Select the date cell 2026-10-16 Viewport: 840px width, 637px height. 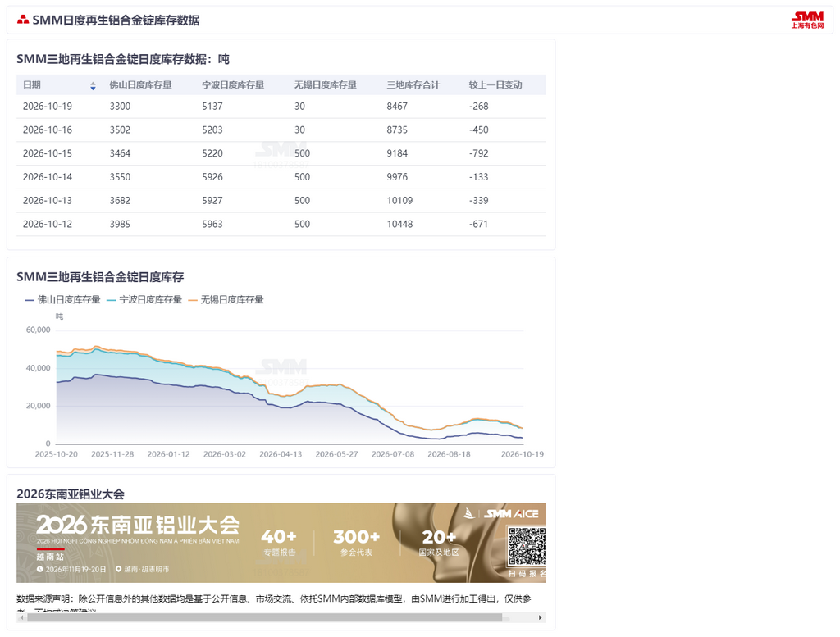(47, 130)
